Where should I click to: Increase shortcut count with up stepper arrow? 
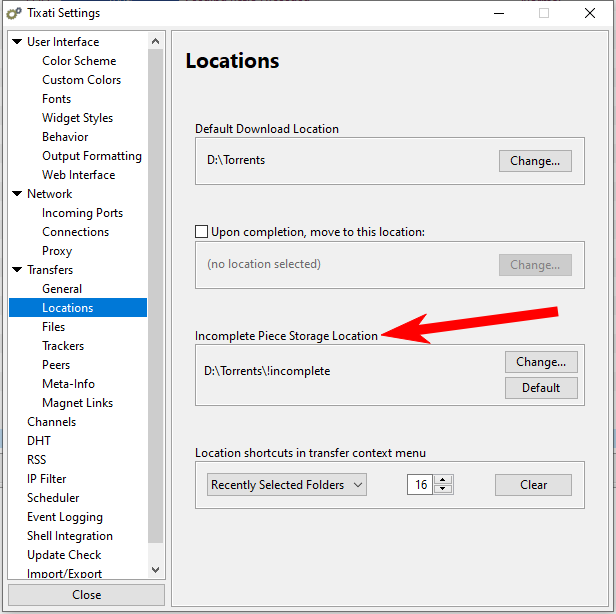(x=443, y=480)
